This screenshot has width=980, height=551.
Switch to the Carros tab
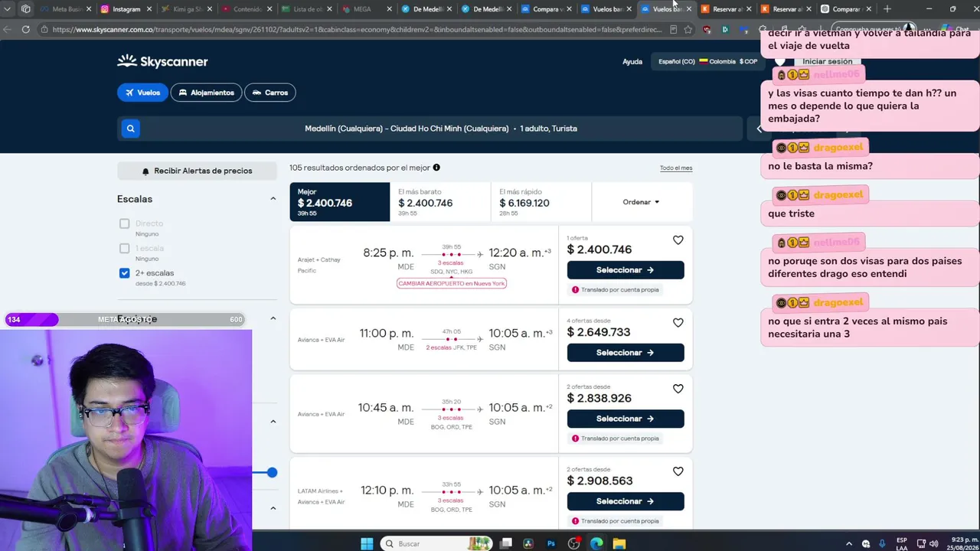click(270, 93)
